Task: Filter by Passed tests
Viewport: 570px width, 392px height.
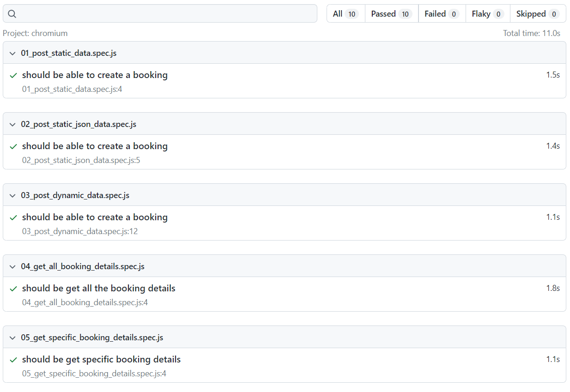Action: tap(391, 14)
